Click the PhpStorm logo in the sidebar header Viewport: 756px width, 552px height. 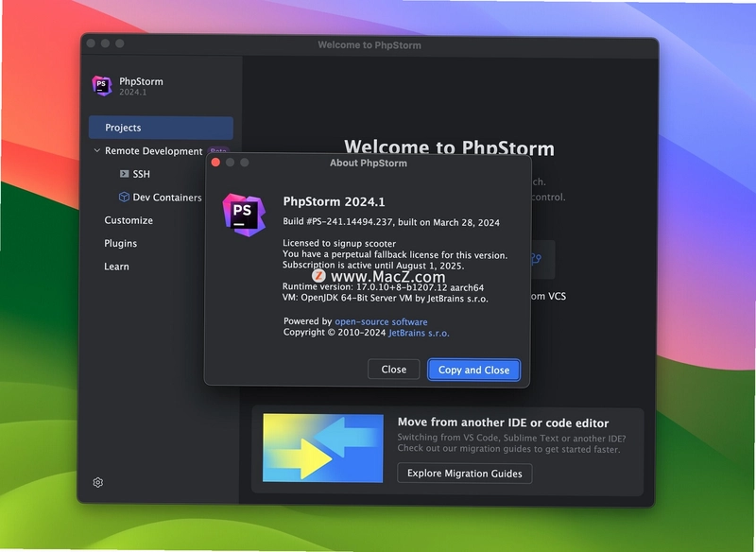102,86
